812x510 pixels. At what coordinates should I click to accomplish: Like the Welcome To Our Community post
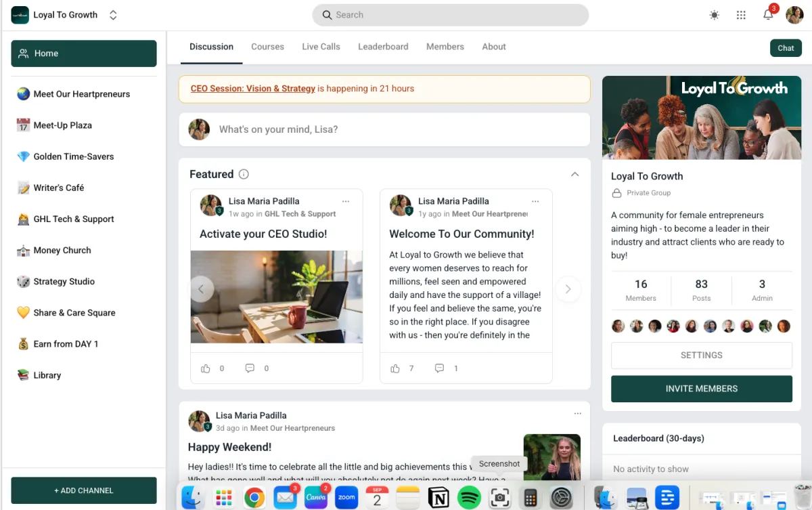point(395,368)
